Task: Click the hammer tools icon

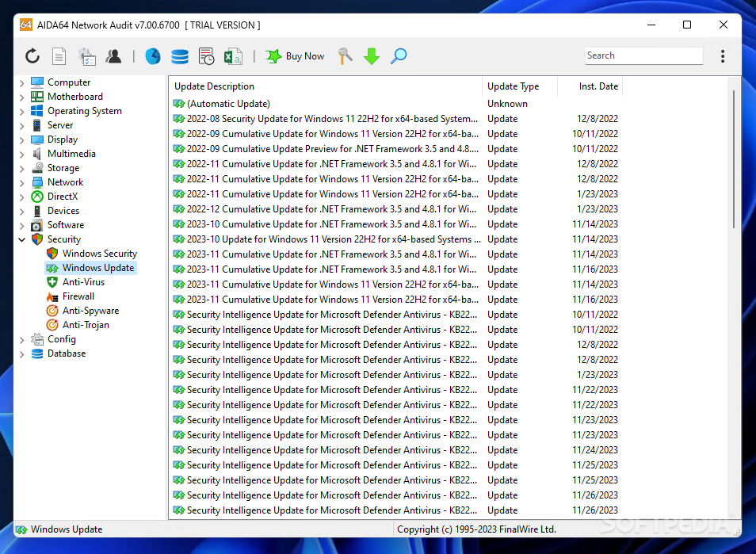Action: [346, 56]
